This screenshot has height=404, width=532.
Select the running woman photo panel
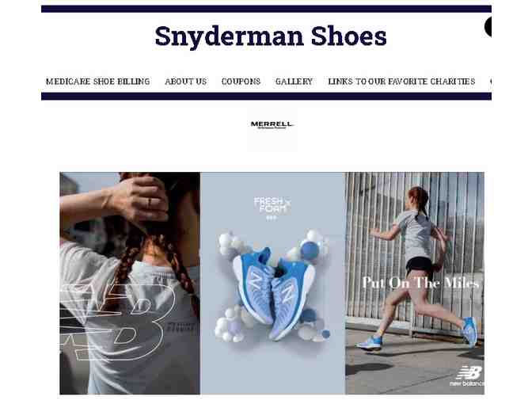[415, 283]
